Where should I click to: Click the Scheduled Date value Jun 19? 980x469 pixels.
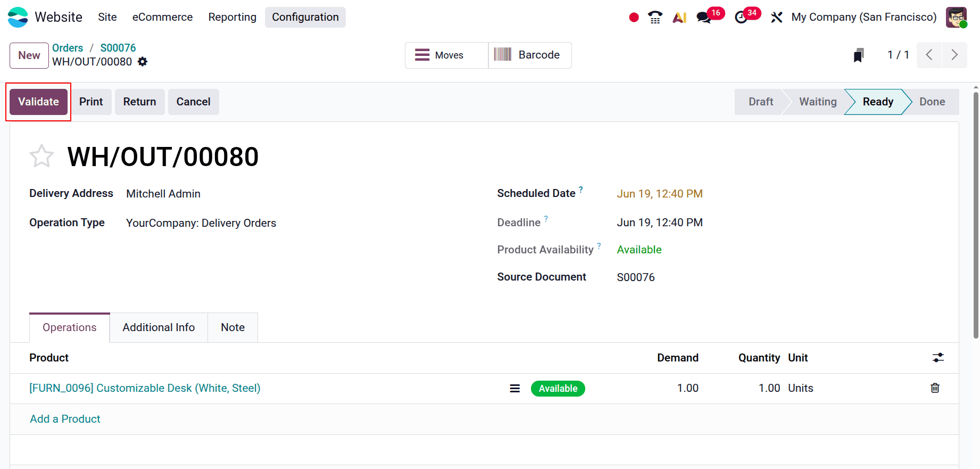[x=660, y=194]
